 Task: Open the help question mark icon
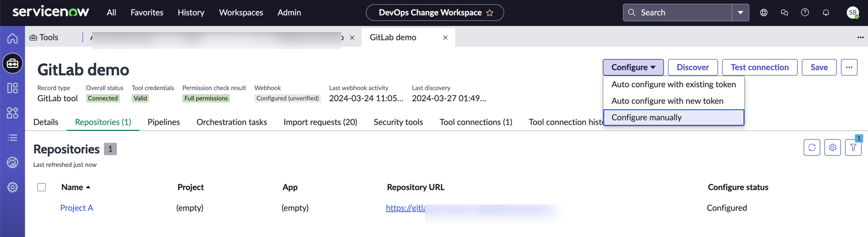(805, 12)
